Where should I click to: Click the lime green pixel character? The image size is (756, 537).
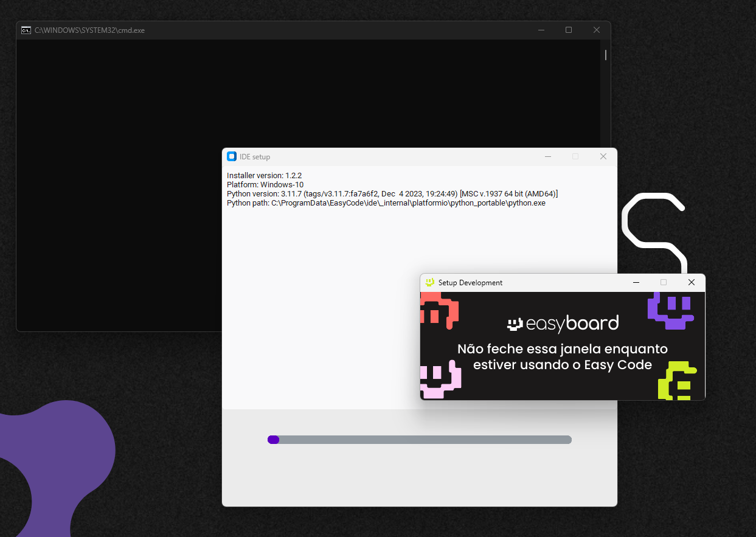tap(678, 381)
